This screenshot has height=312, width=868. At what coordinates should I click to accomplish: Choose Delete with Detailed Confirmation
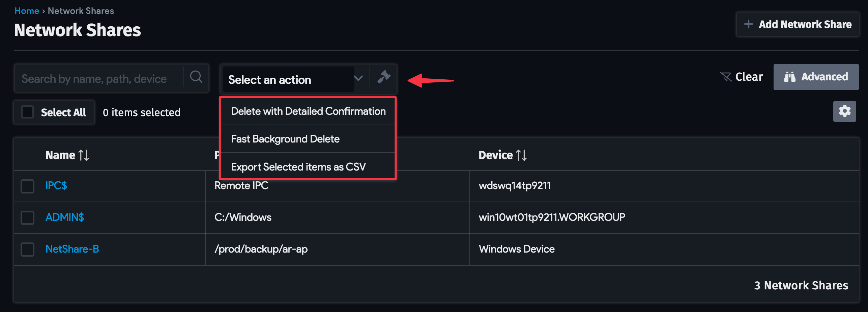coord(308,111)
